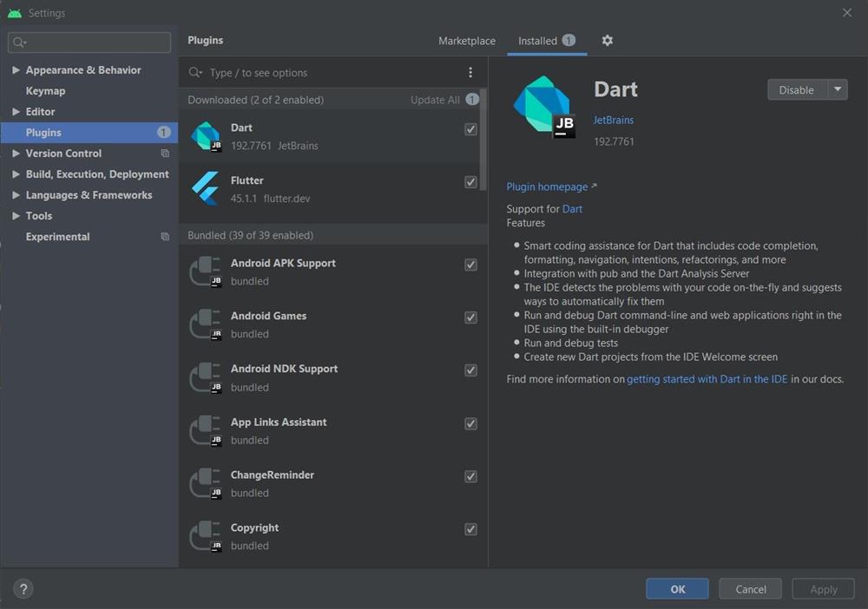Select Keymap in settings tree

[45, 91]
